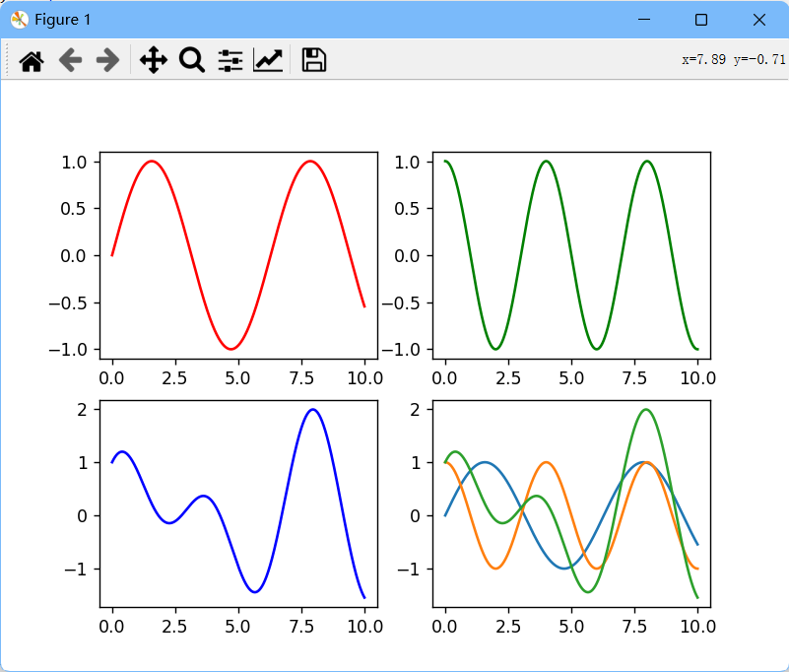Close the Figure 1 window
Screen dimensions: 789x672
pyautogui.click(x=759, y=20)
